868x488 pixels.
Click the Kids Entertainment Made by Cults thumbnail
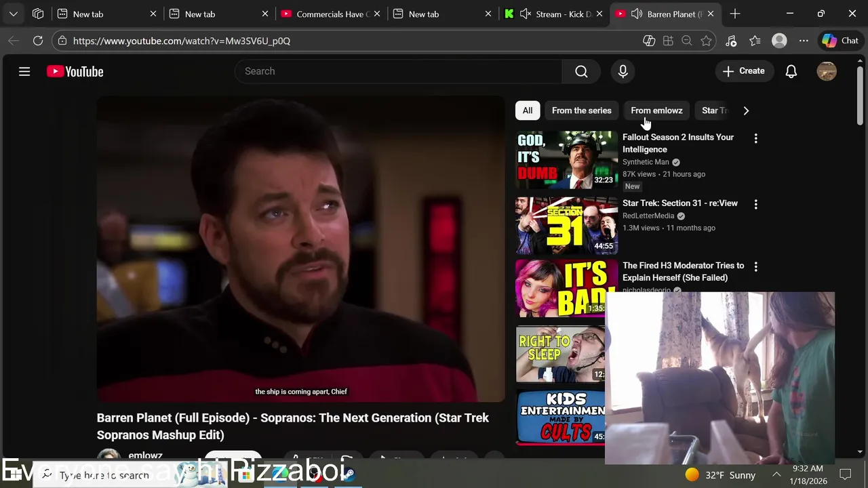[x=560, y=416]
